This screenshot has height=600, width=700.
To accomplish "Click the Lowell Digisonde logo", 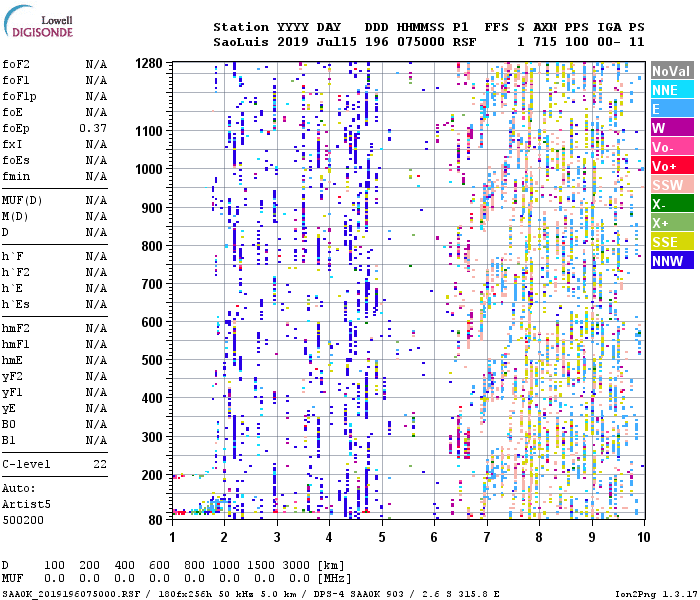I will pos(38,21).
